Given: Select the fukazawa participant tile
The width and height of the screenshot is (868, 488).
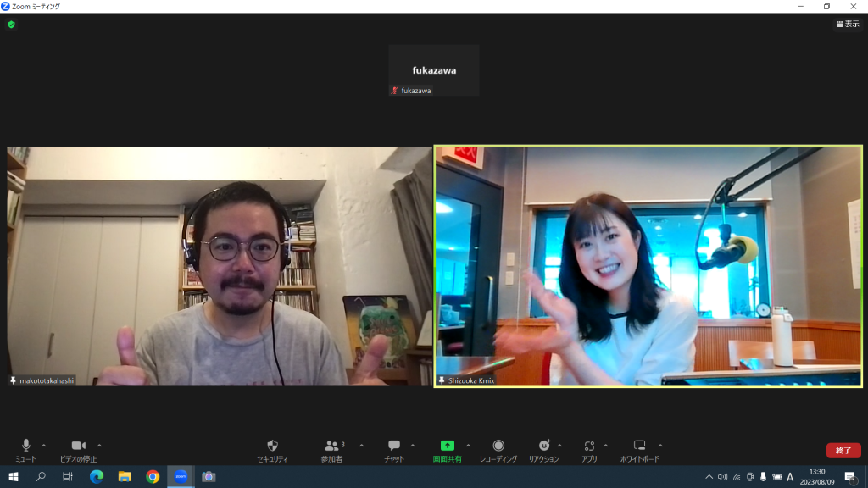Looking at the screenshot, I should click(434, 70).
